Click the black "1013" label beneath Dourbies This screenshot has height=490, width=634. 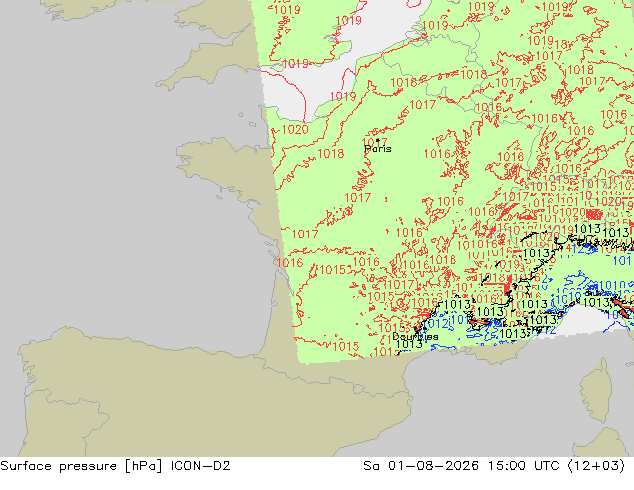click(x=409, y=344)
